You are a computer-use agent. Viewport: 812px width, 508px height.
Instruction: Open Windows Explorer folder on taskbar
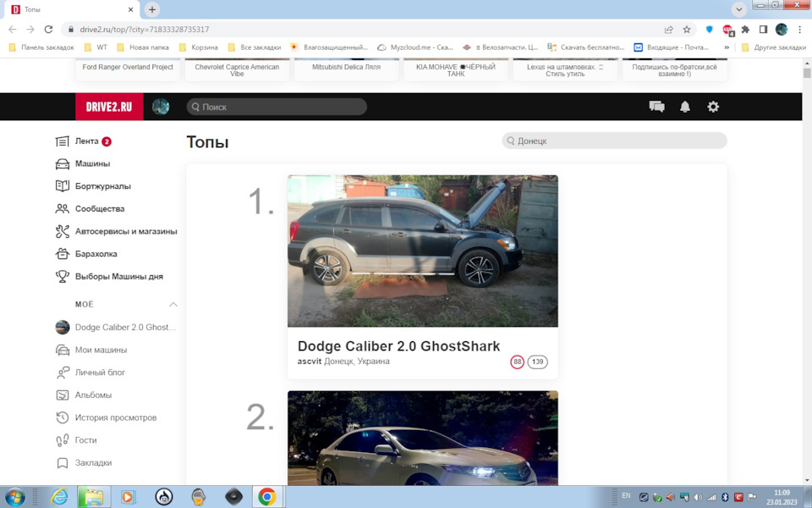point(94,497)
